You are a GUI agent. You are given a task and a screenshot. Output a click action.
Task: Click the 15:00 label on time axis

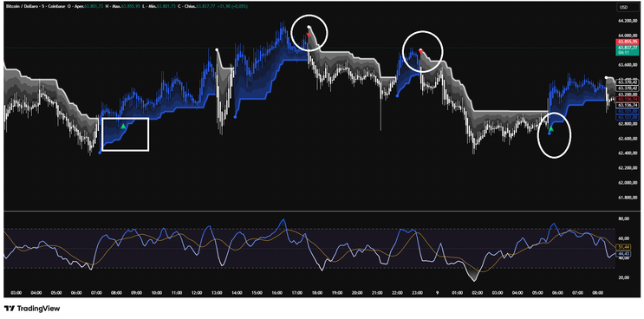[257, 293]
